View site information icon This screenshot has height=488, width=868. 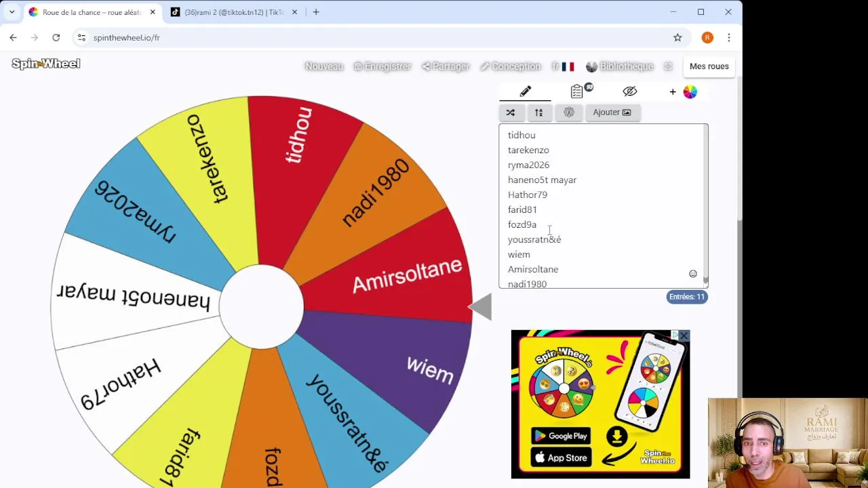(x=81, y=37)
